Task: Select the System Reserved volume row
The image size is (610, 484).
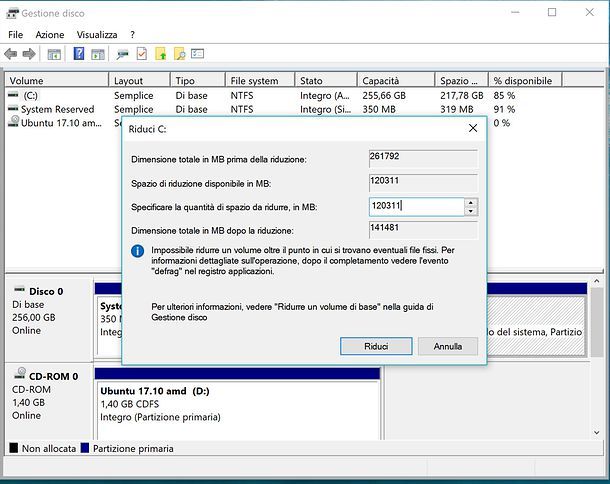Action: click(57, 109)
